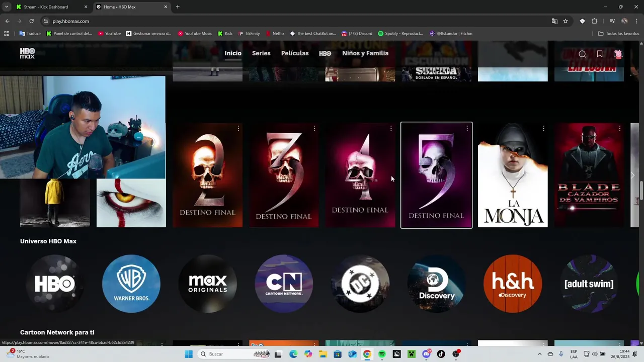Select the La Monja poster
This screenshot has height=362, width=644.
tap(513, 175)
